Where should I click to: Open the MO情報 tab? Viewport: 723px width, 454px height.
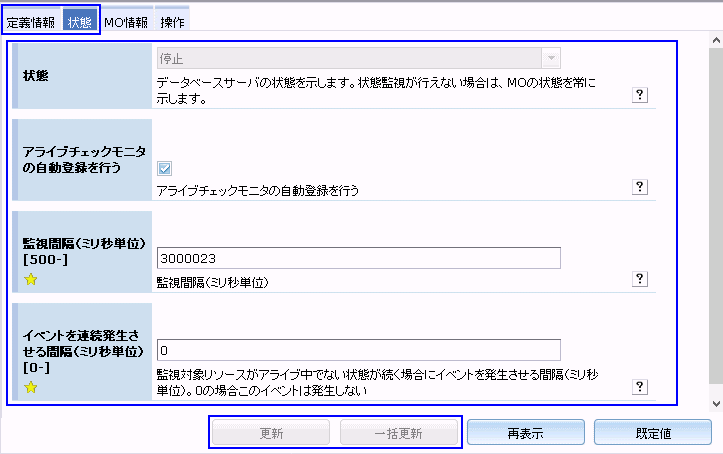pos(126,21)
